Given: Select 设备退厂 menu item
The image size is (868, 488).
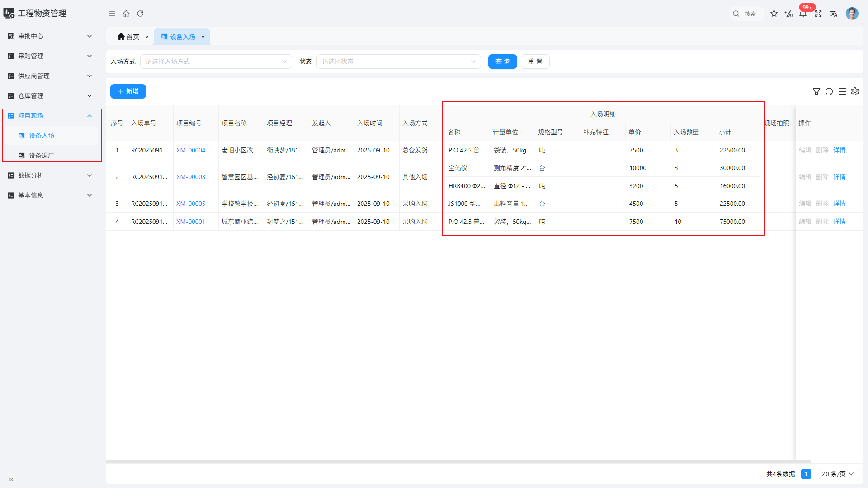Looking at the screenshot, I should pos(42,156).
